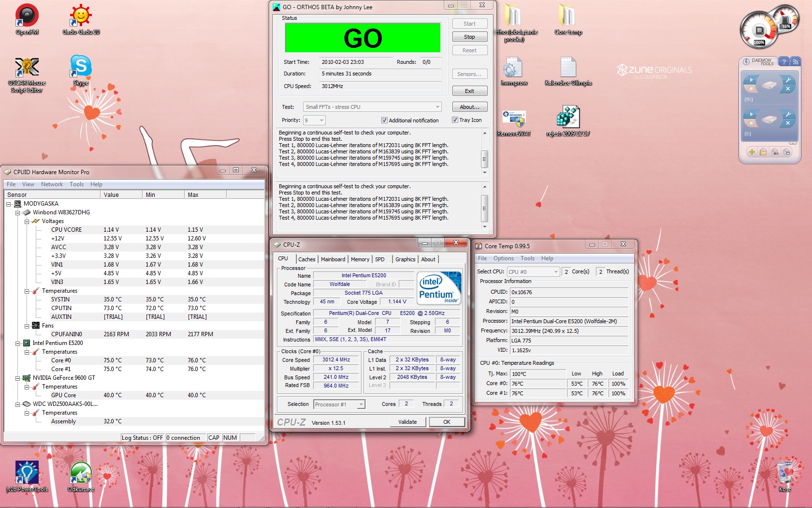Click the CPU meter gadget showing 100%
The image size is (812, 508).
(759, 30)
